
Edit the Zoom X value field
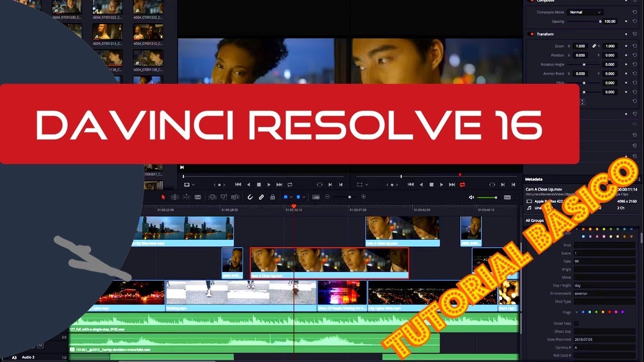click(580, 46)
